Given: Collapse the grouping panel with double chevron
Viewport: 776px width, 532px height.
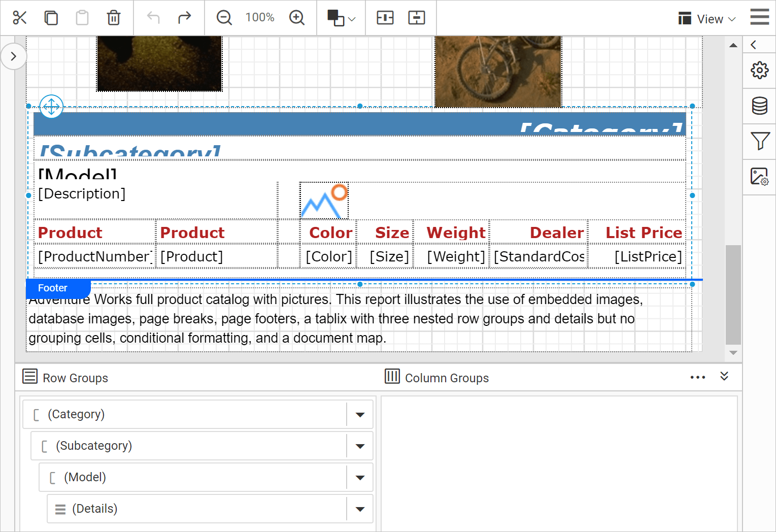Looking at the screenshot, I should click(724, 376).
